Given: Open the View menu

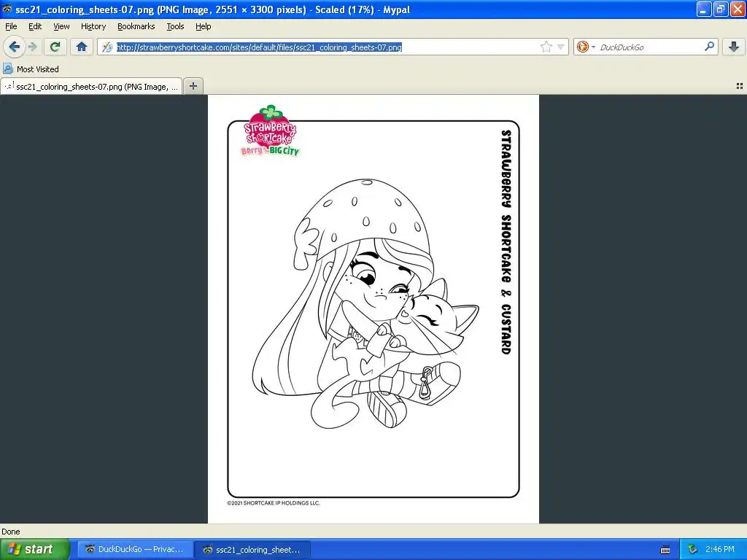Looking at the screenshot, I should pyautogui.click(x=61, y=26).
